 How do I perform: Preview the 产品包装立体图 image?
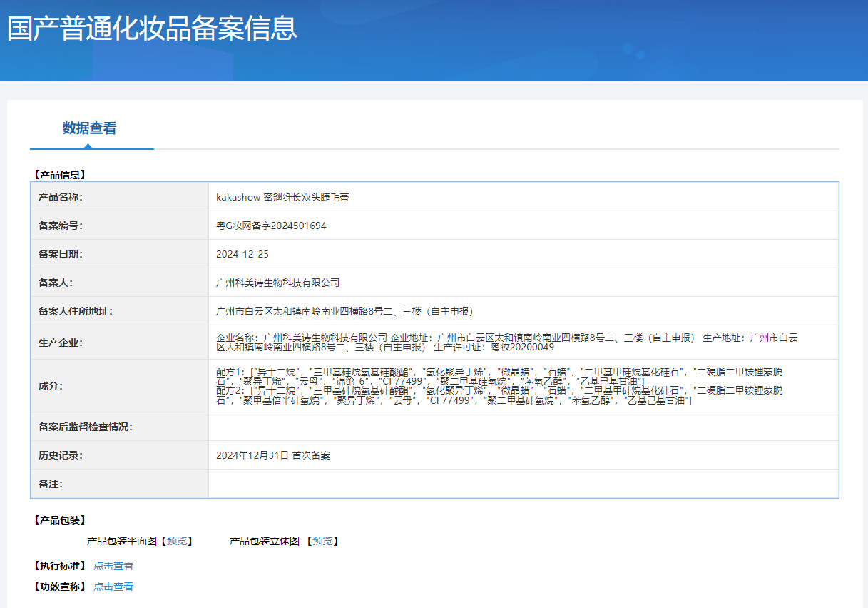coord(322,541)
